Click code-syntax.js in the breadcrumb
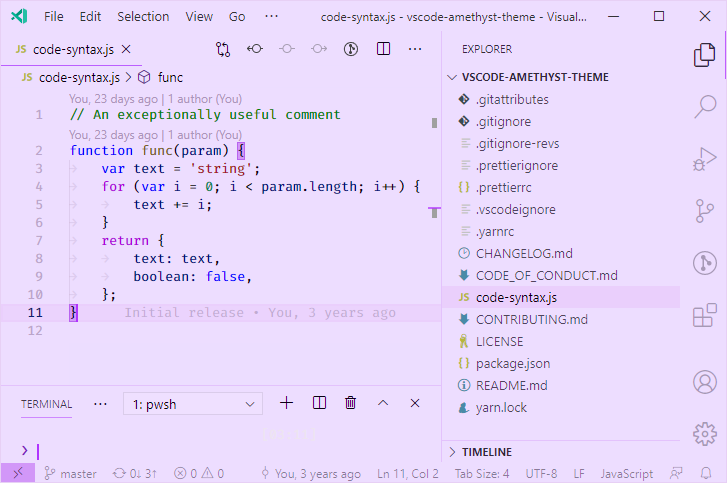 click(79, 77)
